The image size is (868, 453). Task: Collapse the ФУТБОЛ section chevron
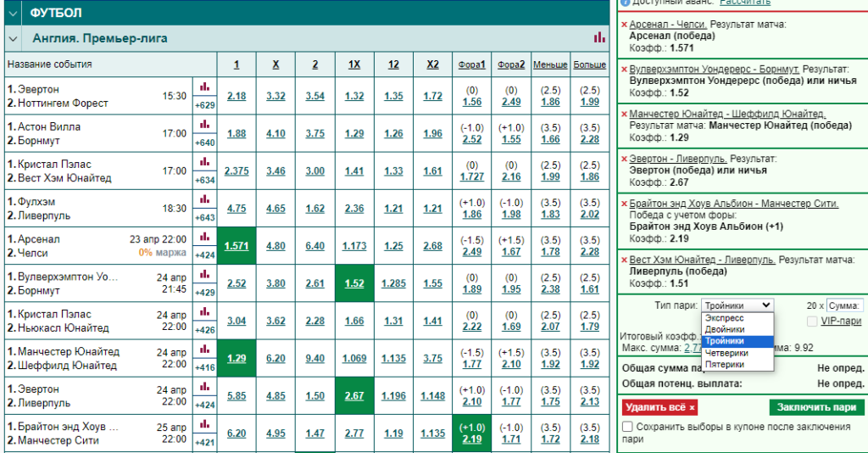pyautogui.click(x=13, y=13)
